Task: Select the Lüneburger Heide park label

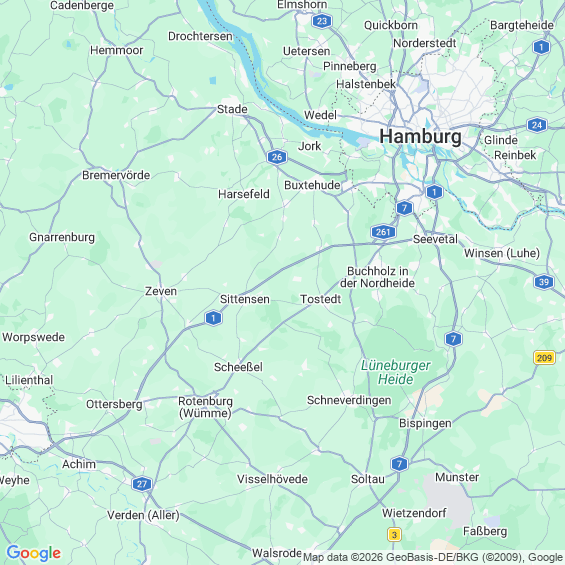Action: click(396, 372)
